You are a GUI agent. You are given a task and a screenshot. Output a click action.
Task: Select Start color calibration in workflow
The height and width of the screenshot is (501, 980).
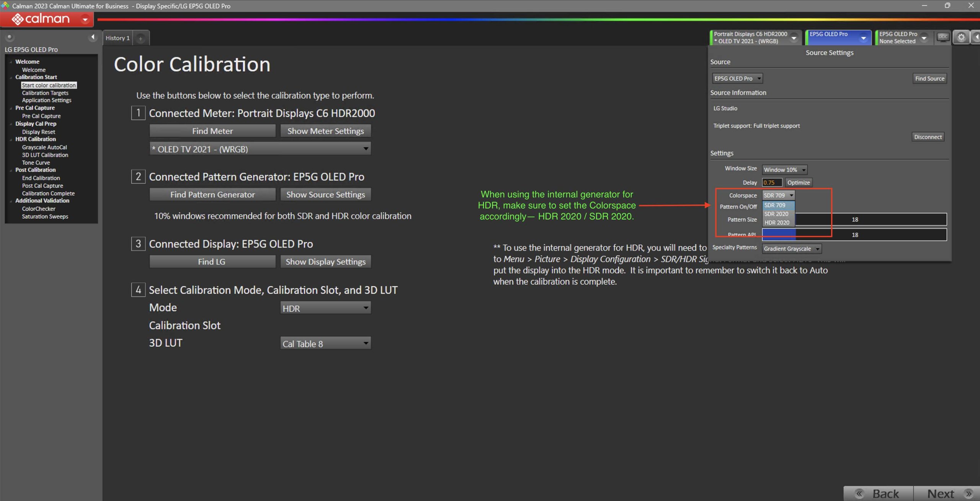tap(49, 85)
